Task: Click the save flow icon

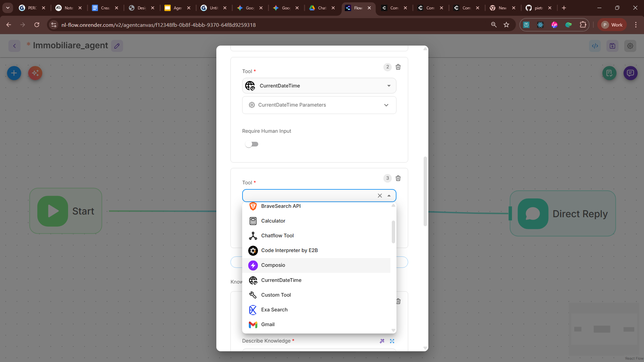Action: pyautogui.click(x=612, y=46)
